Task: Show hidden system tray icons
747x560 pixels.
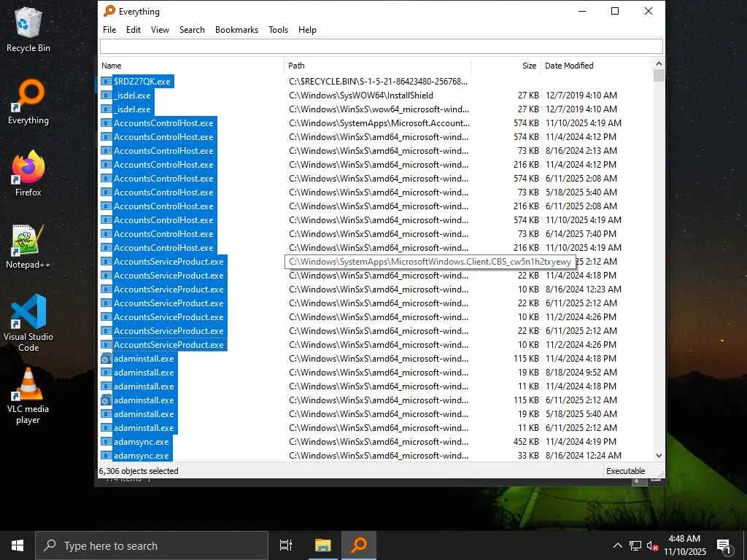Action: coord(617,545)
